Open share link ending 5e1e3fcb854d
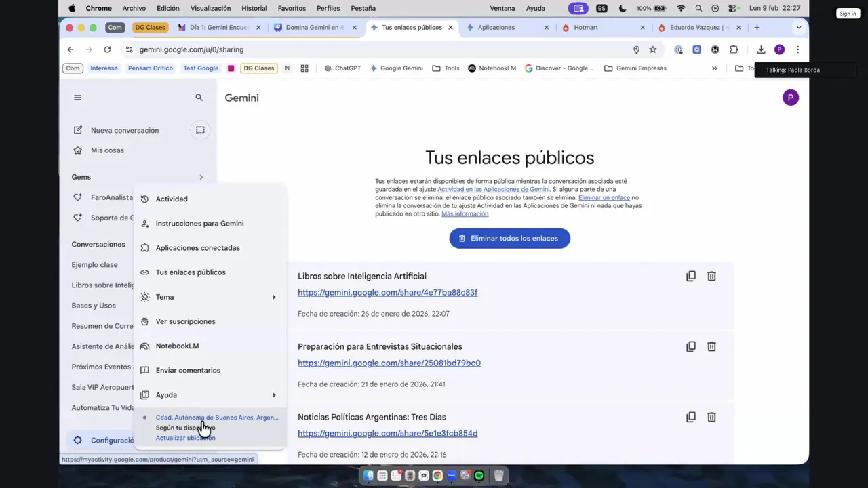The height and width of the screenshot is (488, 868). [x=387, y=434]
